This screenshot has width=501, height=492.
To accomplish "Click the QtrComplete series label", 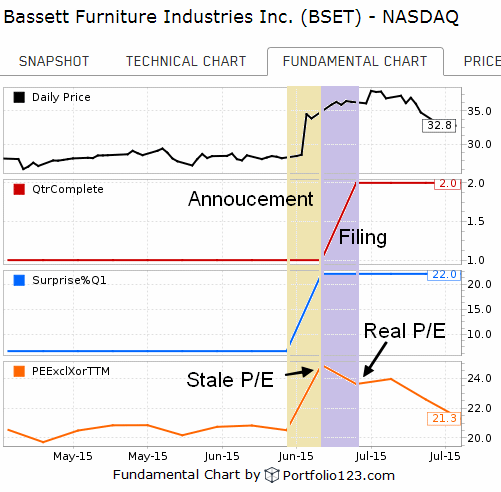I will point(68,189).
